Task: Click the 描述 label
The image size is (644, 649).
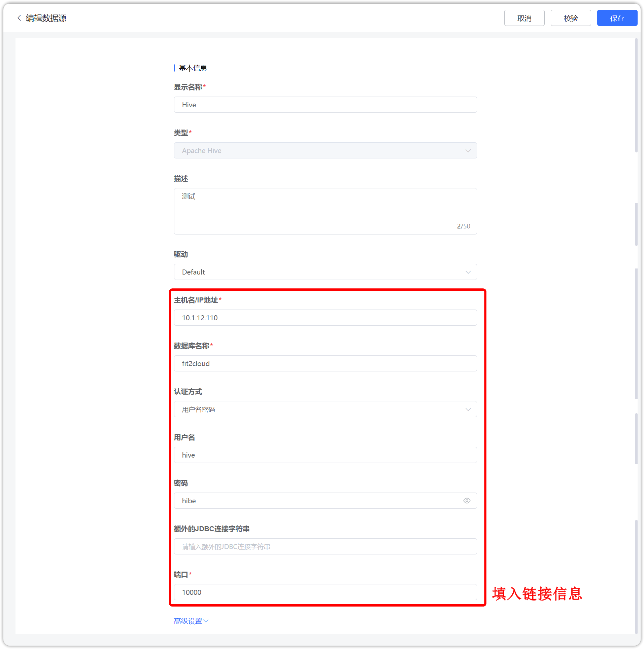Action: coord(181,179)
